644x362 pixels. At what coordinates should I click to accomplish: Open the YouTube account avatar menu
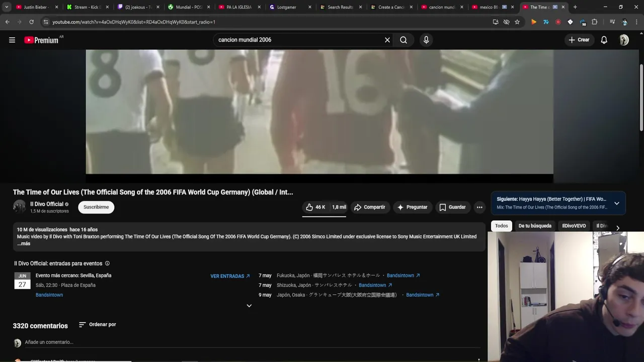pos(624,40)
